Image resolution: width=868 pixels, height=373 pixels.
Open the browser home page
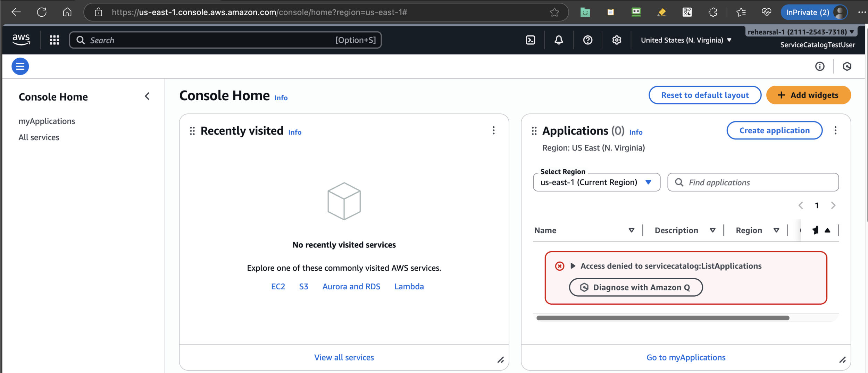coord(67,12)
